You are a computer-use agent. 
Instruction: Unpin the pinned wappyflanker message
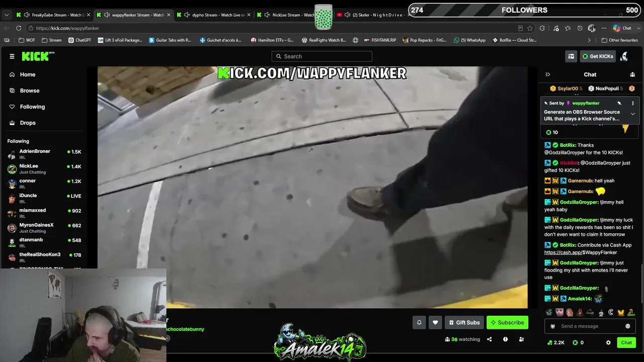pos(619,103)
